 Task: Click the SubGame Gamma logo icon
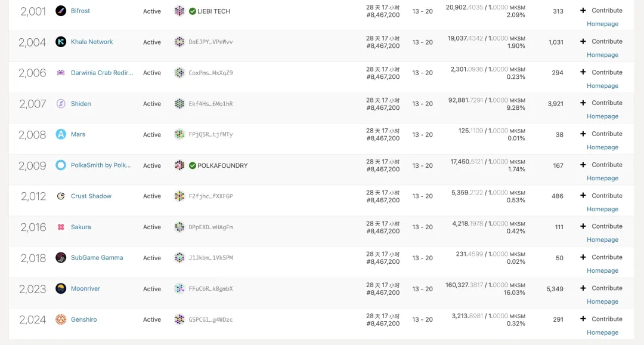(61, 258)
